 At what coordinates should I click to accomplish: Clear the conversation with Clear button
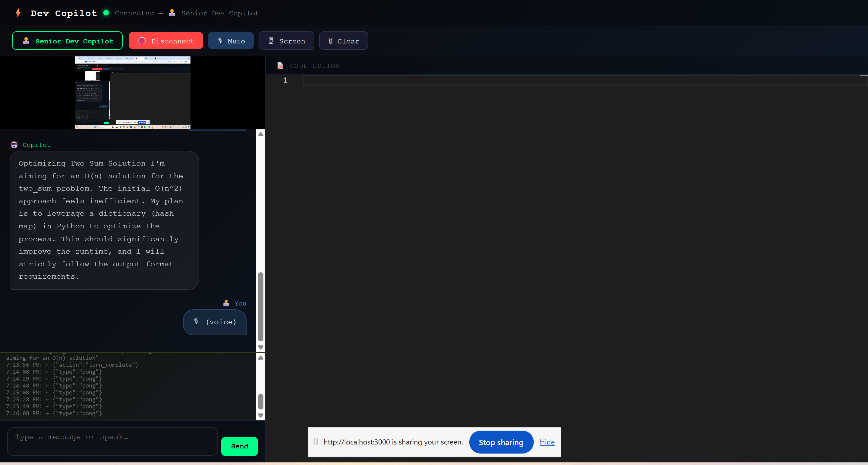click(343, 41)
